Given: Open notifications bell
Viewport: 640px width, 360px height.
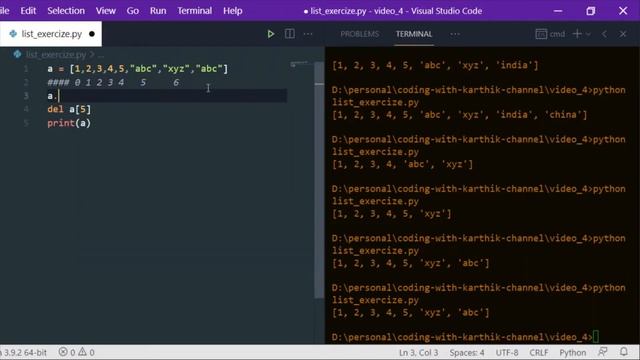Looking at the screenshot, I should click(x=624, y=352).
